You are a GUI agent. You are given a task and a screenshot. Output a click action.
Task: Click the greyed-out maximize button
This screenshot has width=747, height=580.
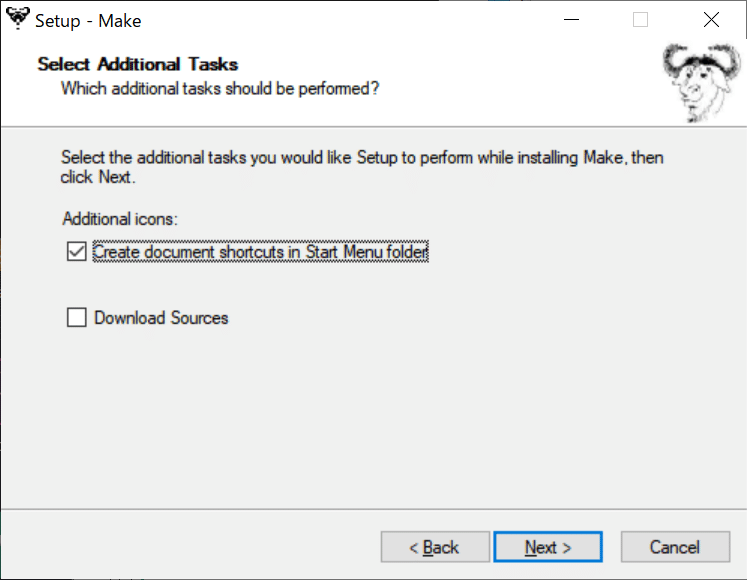pos(641,20)
